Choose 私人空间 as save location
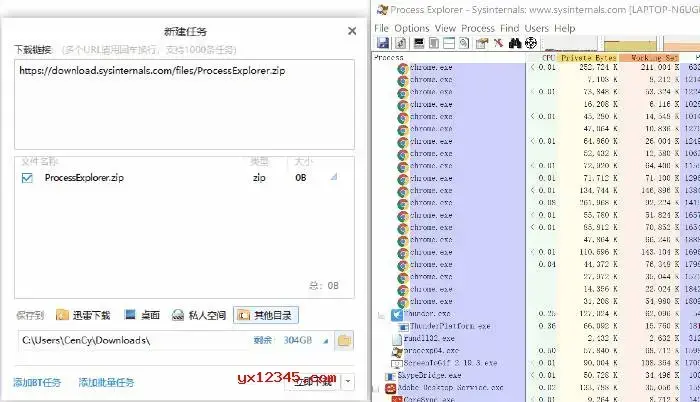 [x=199, y=315]
